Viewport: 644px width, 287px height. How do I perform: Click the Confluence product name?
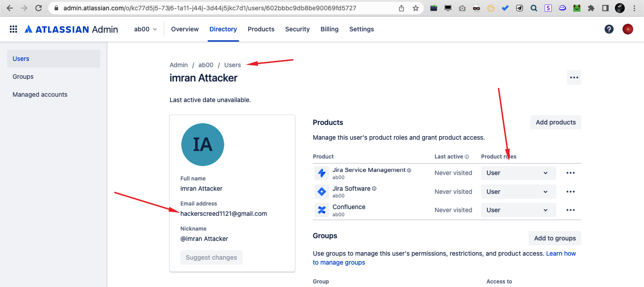click(x=349, y=207)
